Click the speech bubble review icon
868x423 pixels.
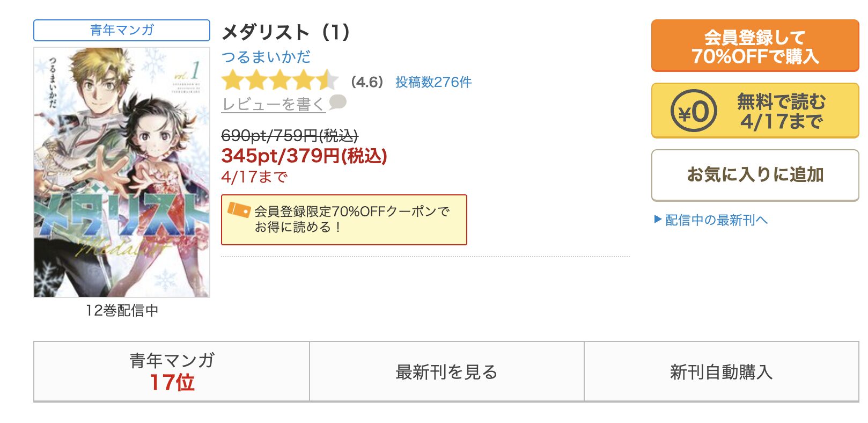click(337, 102)
